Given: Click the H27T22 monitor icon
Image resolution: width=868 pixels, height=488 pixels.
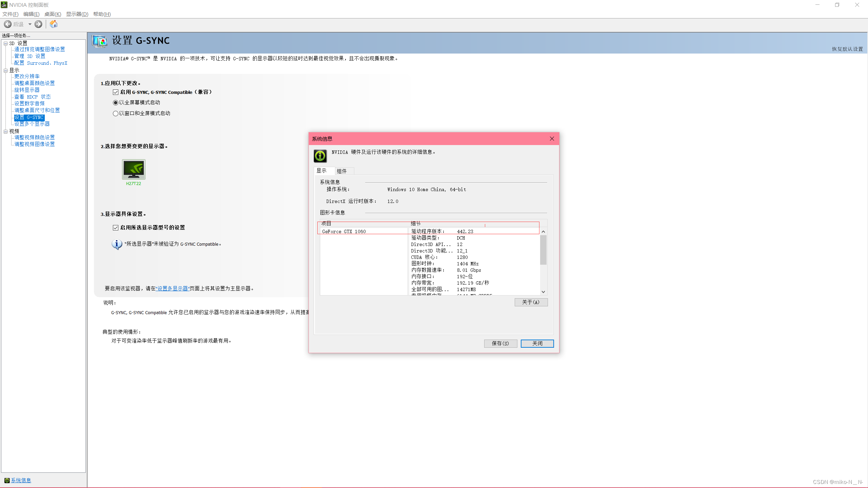Looking at the screenshot, I should pos(134,169).
